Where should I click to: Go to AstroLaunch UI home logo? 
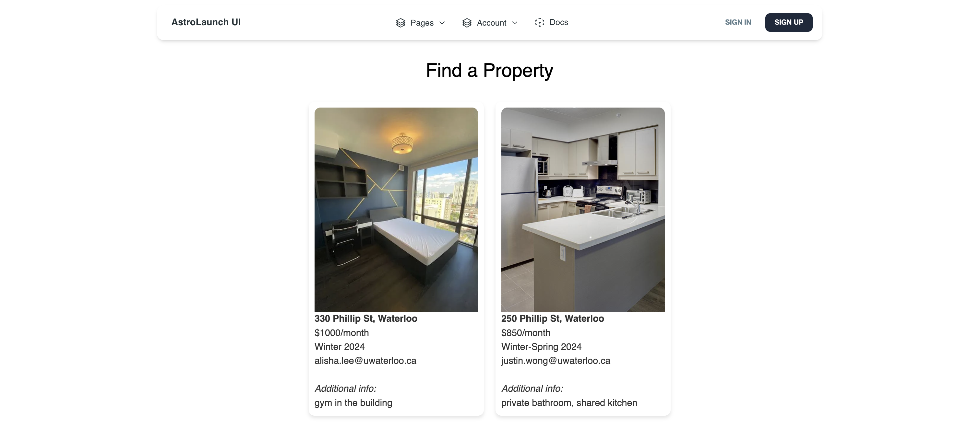click(x=206, y=22)
